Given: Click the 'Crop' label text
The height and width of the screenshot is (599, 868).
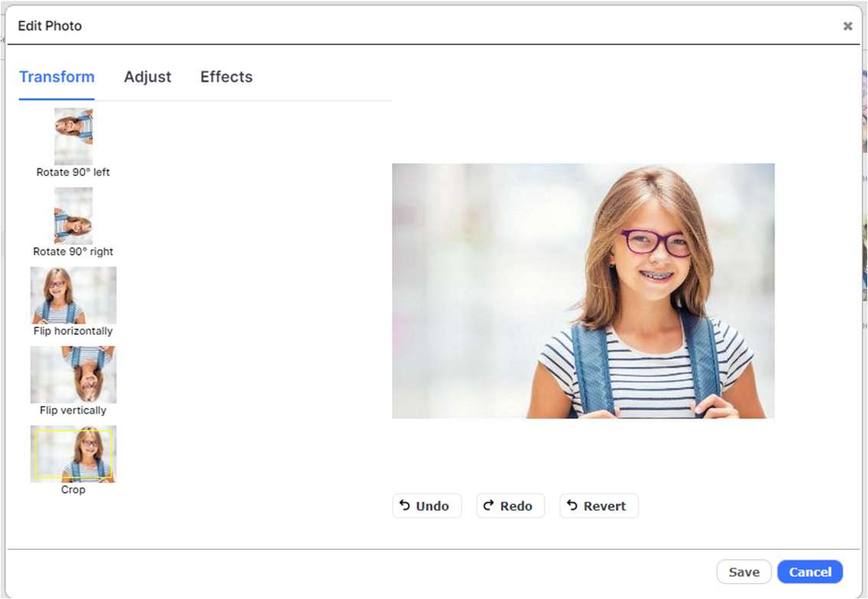Looking at the screenshot, I should 73,490.
